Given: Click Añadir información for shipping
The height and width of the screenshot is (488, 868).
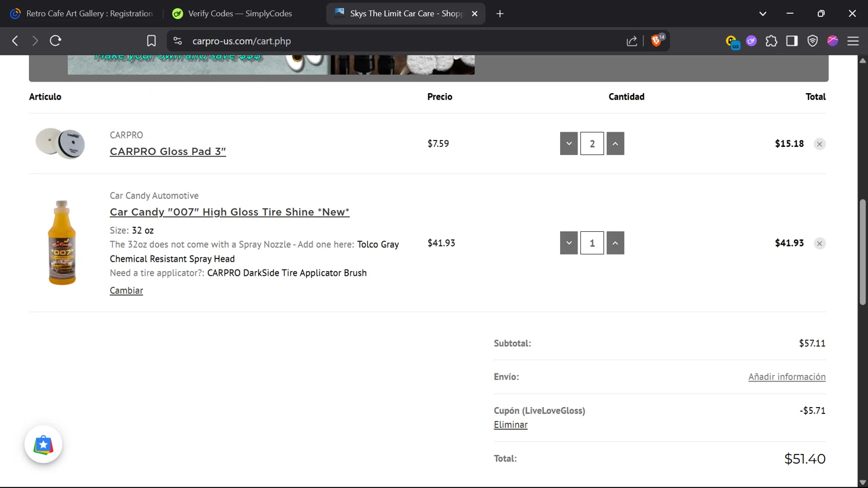Looking at the screenshot, I should tap(787, 377).
